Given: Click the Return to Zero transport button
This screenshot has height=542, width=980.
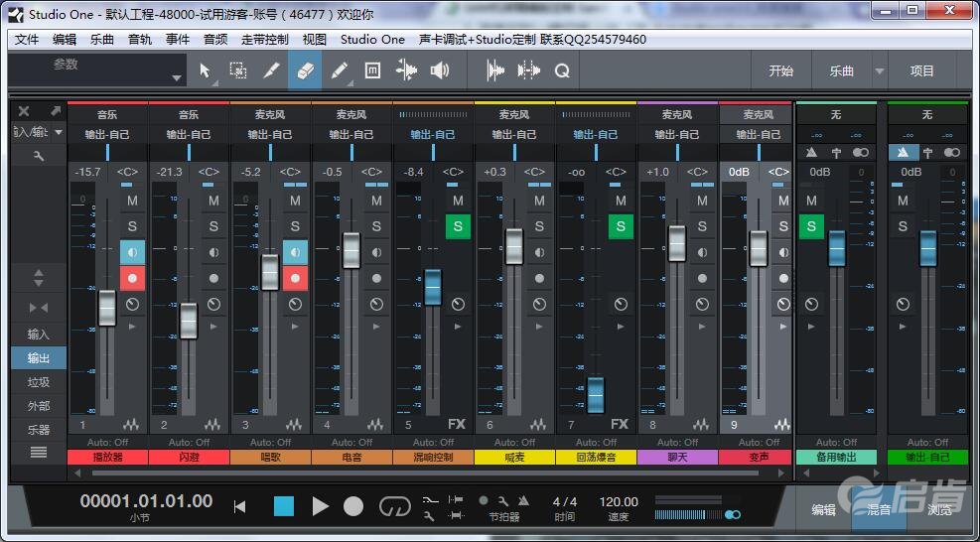Looking at the screenshot, I should [x=239, y=507].
